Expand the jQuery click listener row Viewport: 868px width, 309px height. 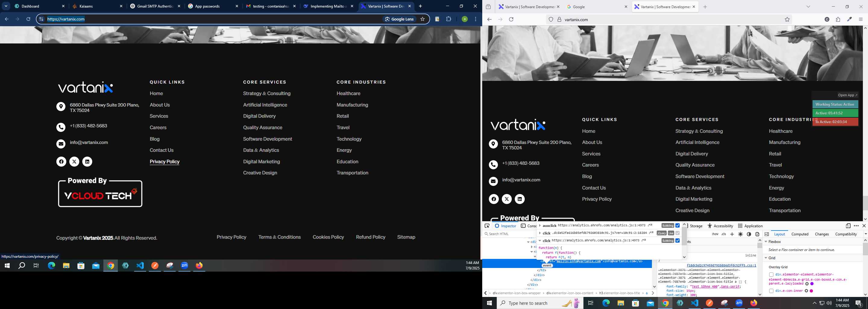point(540,233)
